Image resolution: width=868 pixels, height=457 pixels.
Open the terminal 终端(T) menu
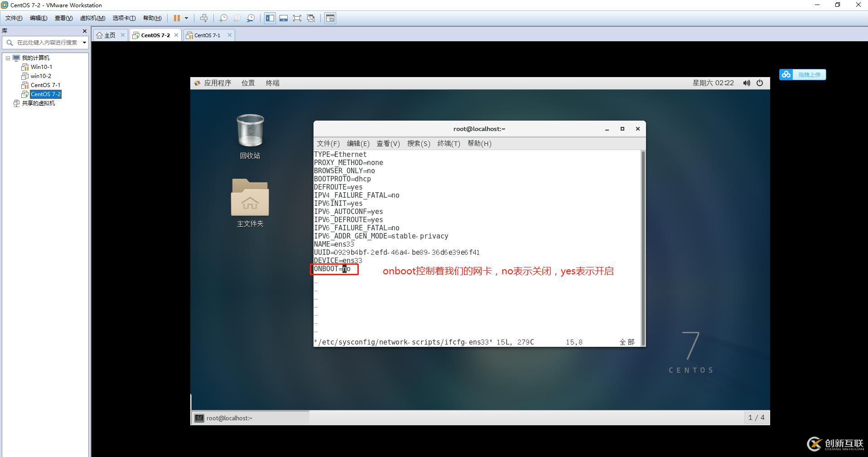coord(448,144)
